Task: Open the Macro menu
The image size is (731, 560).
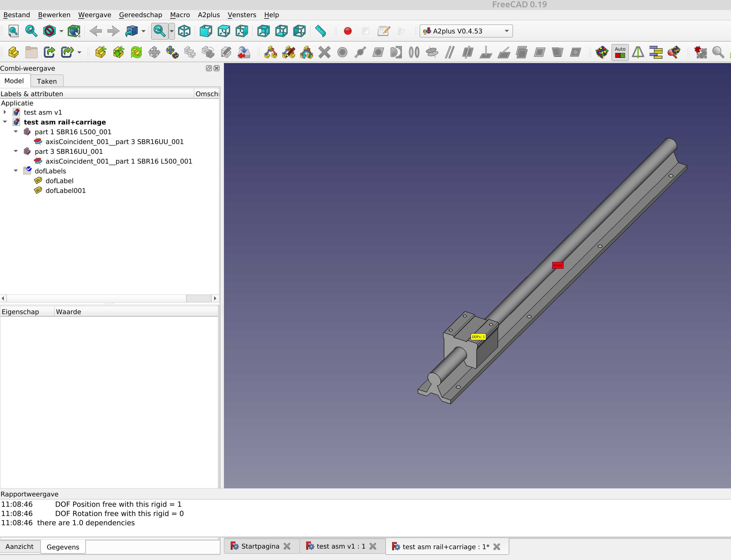Action: (x=180, y=15)
